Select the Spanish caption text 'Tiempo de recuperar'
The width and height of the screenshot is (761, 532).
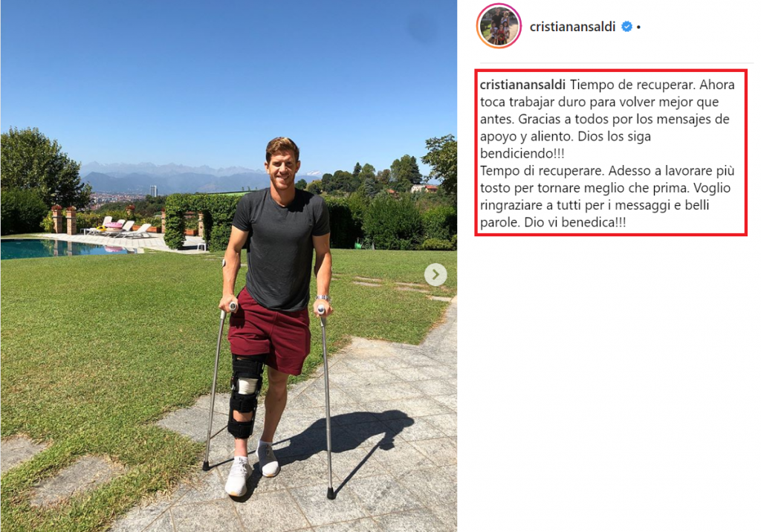[633, 85]
